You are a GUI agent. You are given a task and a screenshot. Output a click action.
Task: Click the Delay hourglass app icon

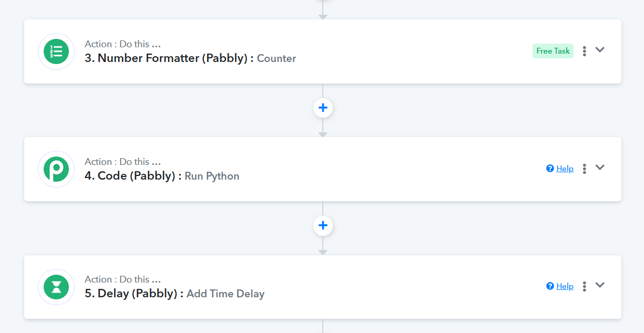pos(56,287)
